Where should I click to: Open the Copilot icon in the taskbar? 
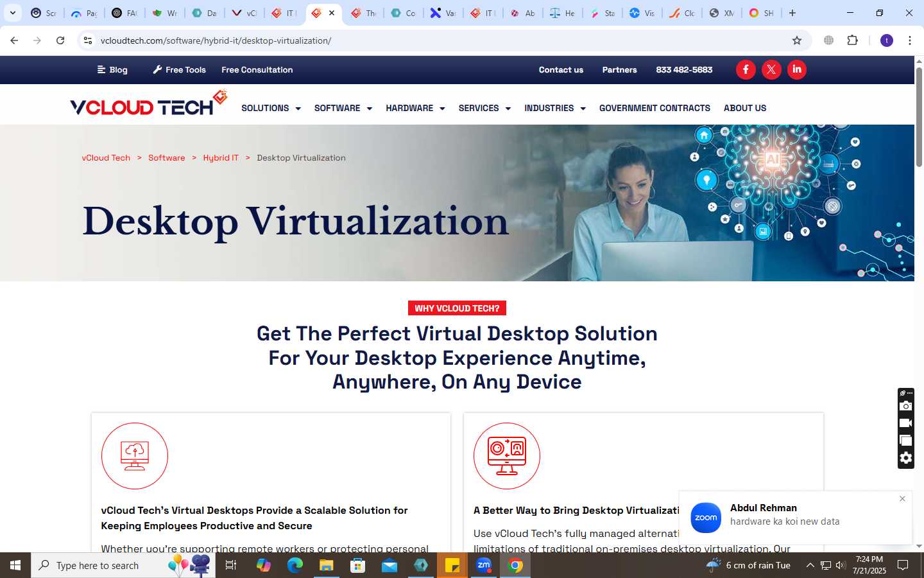(x=263, y=565)
